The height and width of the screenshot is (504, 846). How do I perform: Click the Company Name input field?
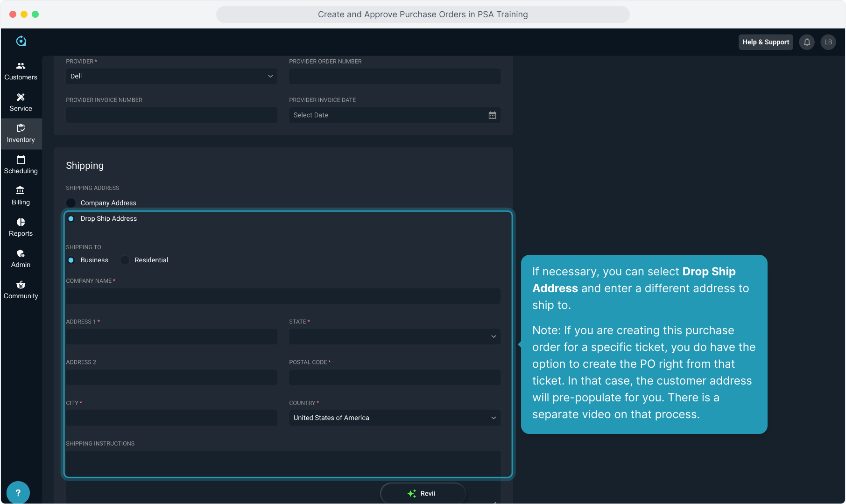pos(283,296)
